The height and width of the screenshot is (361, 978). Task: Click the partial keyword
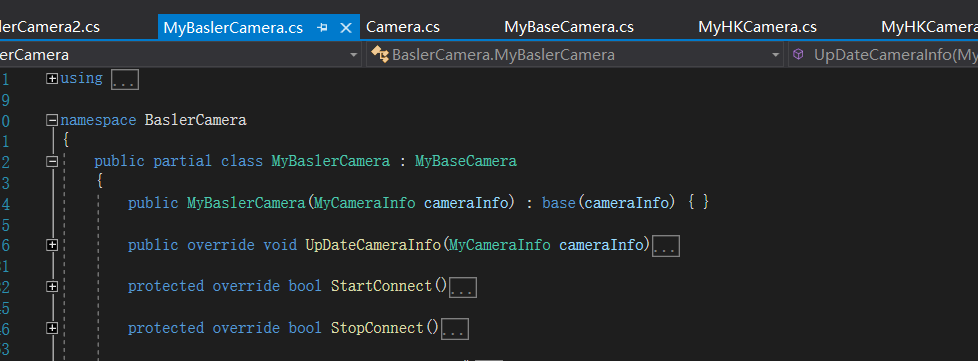tap(183, 161)
